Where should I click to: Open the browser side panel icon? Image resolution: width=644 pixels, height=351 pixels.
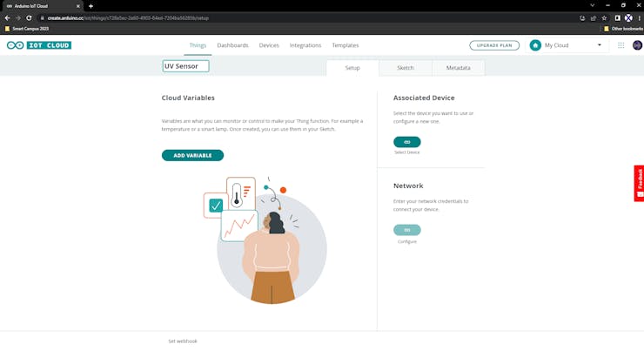[617, 18]
